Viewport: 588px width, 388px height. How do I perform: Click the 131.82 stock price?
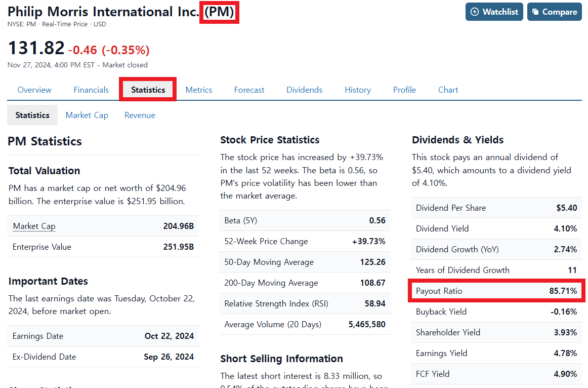[x=36, y=48]
